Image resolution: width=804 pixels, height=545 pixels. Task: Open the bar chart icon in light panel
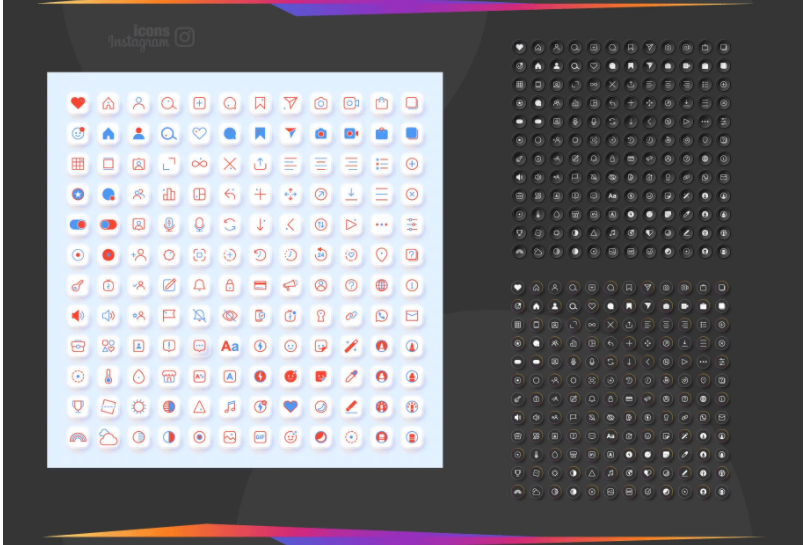(169, 194)
